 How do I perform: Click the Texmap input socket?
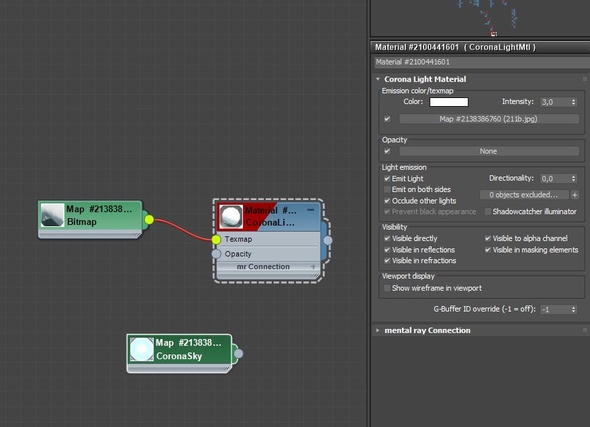coord(216,239)
